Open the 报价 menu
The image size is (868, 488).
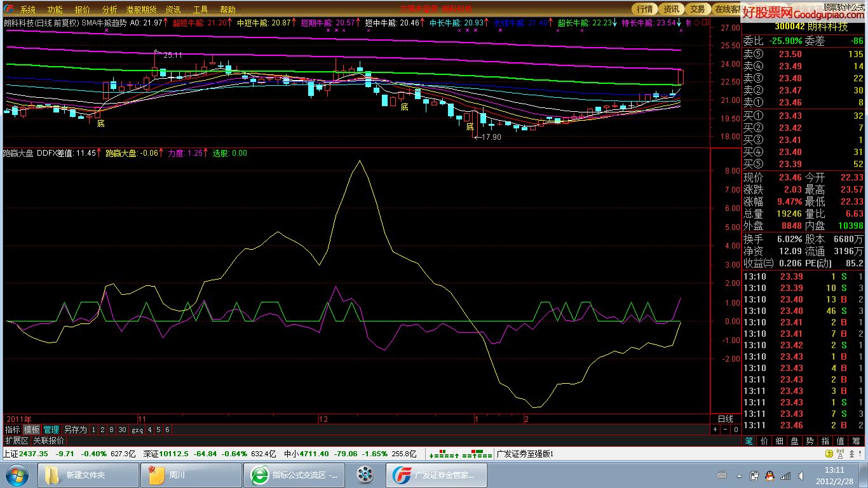pos(82,10)
